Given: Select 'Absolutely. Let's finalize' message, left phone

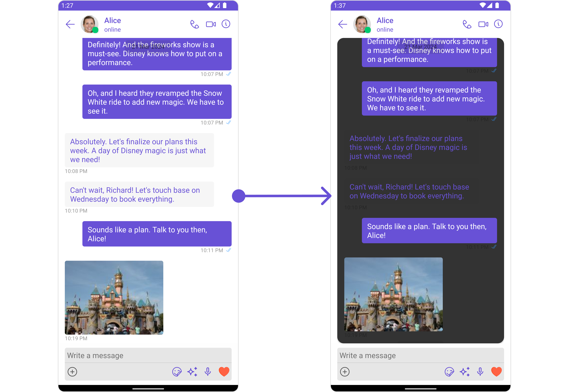Looking at the screenshot, I should click(139, 150).
